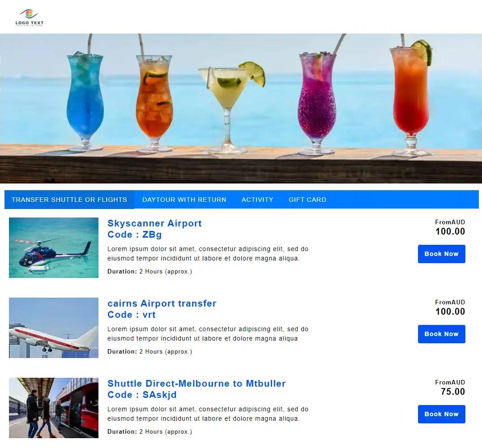Image resolution: width=482 pixels, height=448 pixels.
Task: Click cairns transfer Lorem ipsum description
Action: click(208, 333)
